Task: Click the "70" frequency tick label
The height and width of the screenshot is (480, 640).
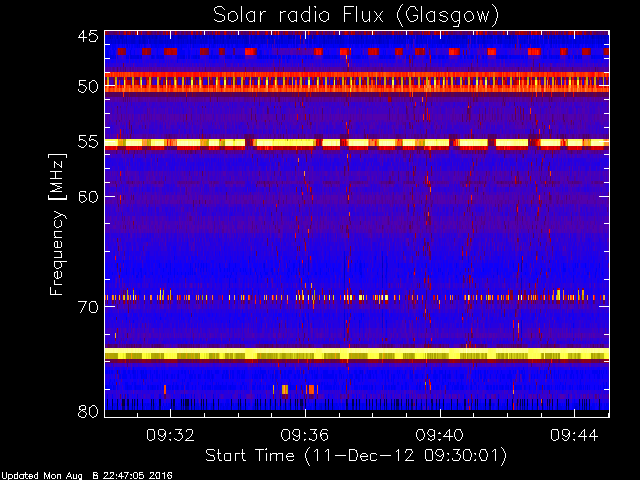Action: (88, 307)
